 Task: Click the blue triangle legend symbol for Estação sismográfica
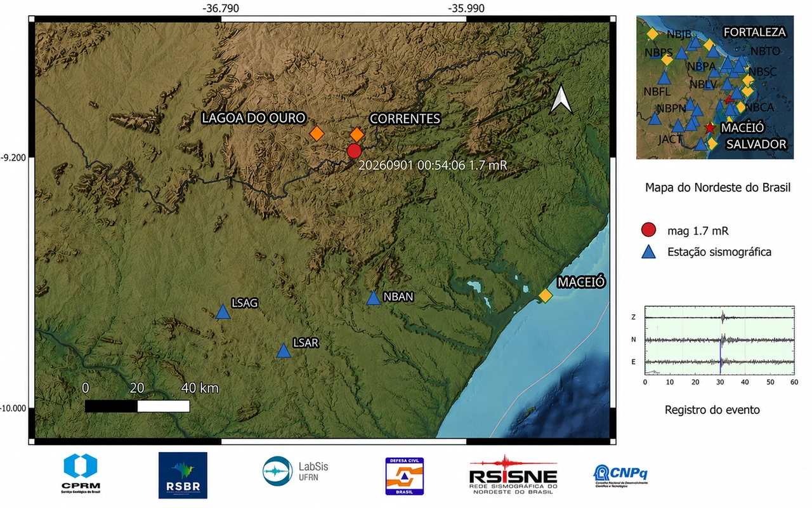tap(649, 252)
